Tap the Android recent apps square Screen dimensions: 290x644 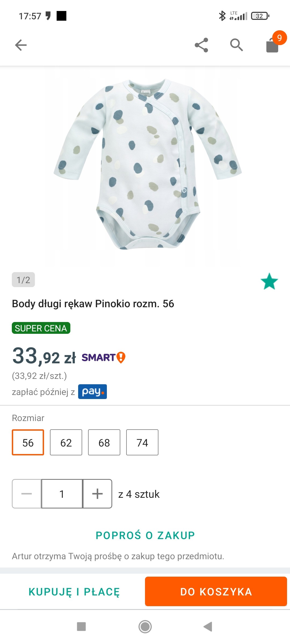(81, 627)
